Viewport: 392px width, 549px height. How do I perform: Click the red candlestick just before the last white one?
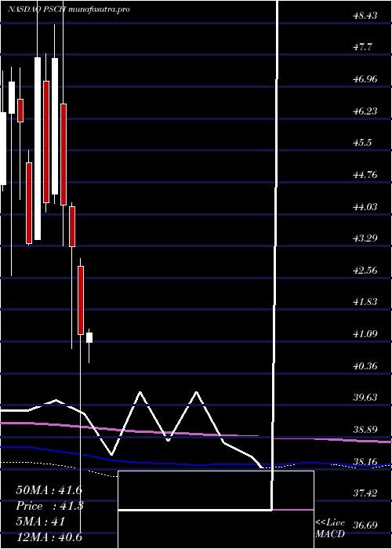point(81,300)
